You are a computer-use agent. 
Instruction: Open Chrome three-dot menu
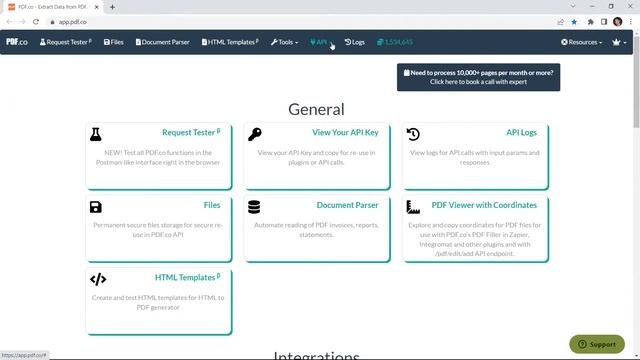(x=631, y=22)
